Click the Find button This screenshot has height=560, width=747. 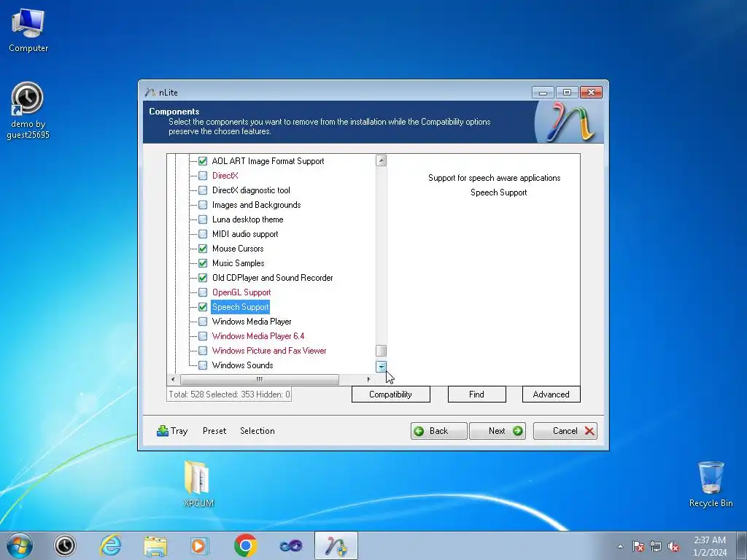pyautogui.click(x=476, y=394)
